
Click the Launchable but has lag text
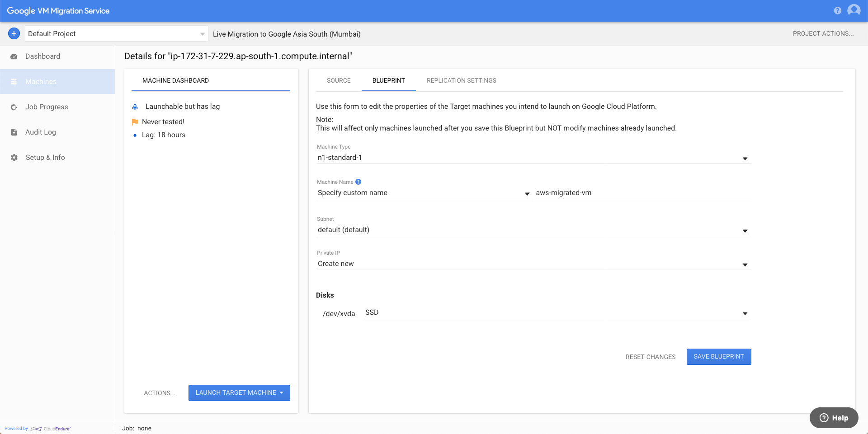tap(183, 107)
